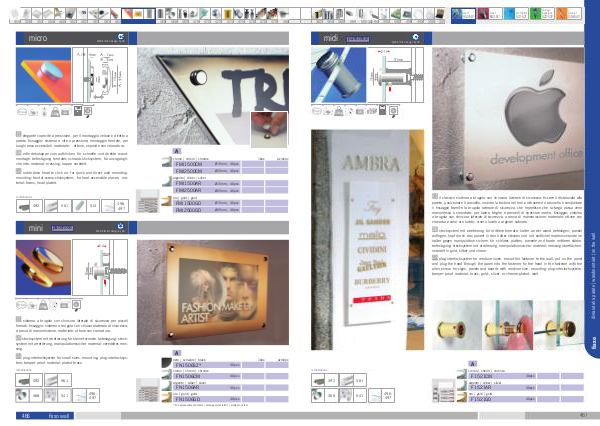This screenshot has height=426, width=600.
Task: Click accessory box labeled 'DSL 497' in micro section
Action: pyautogui.click(x=115, y=206)
